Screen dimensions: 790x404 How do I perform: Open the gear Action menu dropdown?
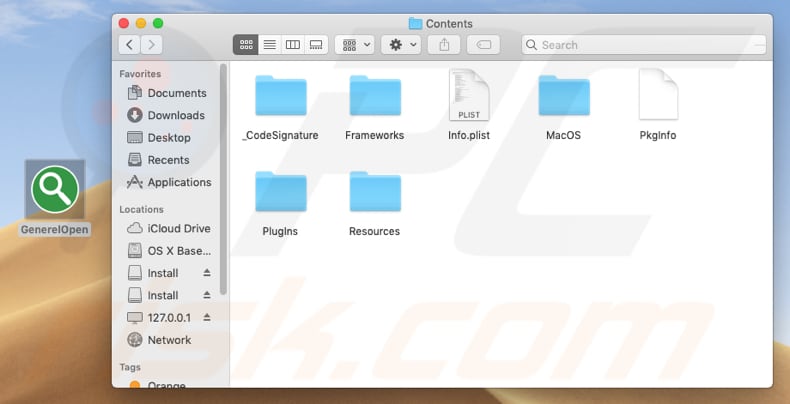pos(401,45)
